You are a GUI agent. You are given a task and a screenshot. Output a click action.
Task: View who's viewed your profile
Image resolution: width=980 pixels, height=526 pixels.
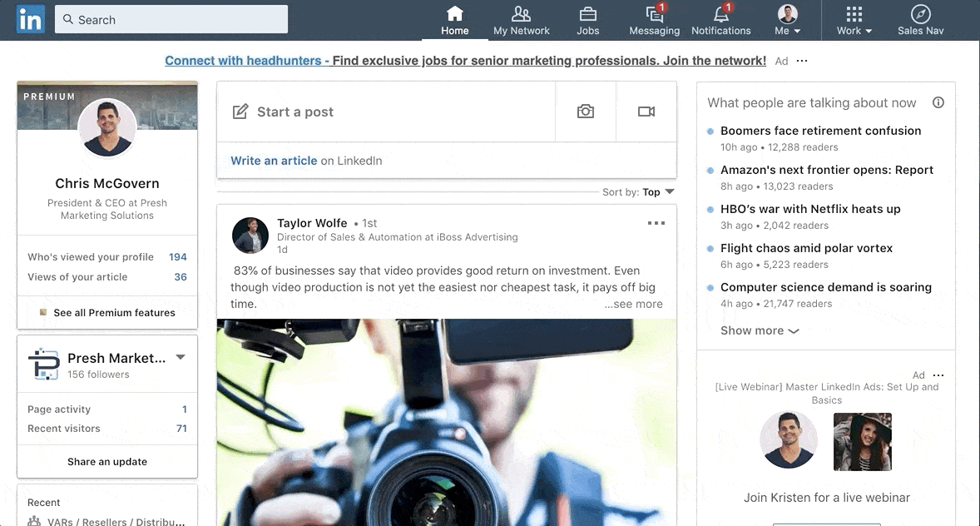(106, 257)
